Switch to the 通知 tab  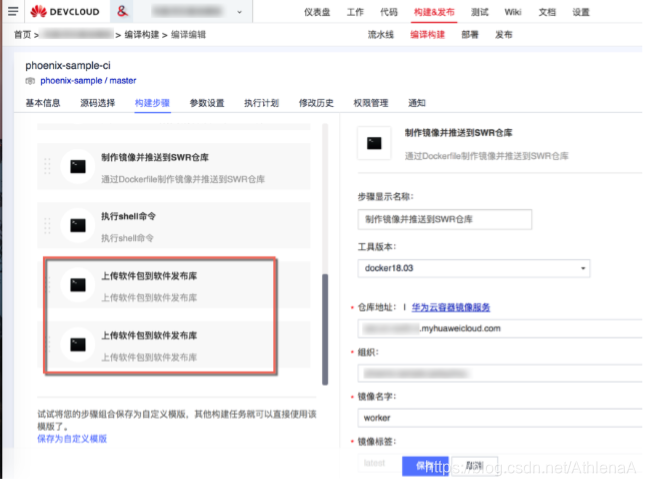[417, 103]
